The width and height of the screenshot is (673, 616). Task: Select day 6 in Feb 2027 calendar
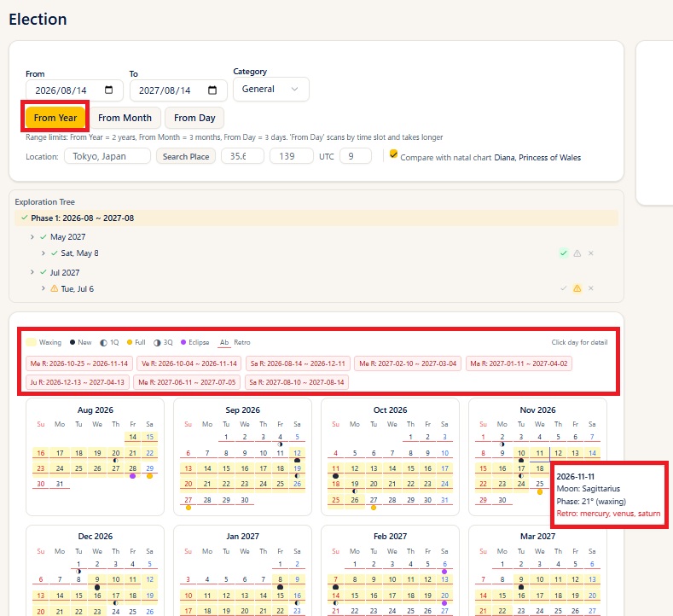pos(444,564)
